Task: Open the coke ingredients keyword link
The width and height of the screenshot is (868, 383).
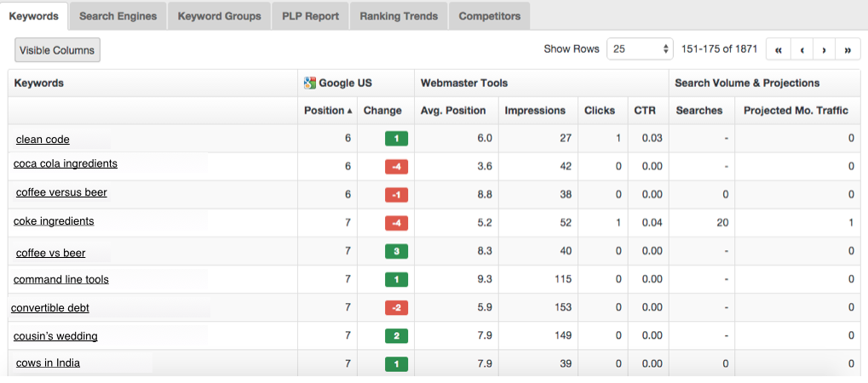Action: 54,221
